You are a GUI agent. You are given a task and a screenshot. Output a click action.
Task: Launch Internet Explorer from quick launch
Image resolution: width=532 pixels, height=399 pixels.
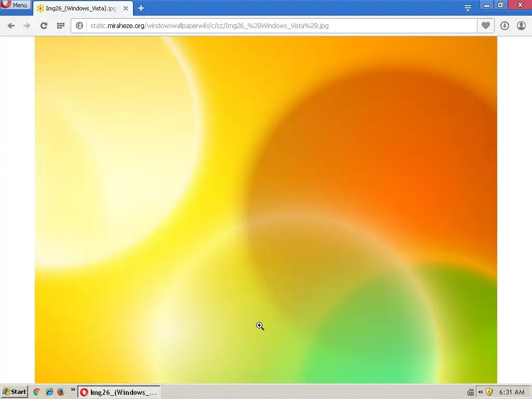point(49,392)
